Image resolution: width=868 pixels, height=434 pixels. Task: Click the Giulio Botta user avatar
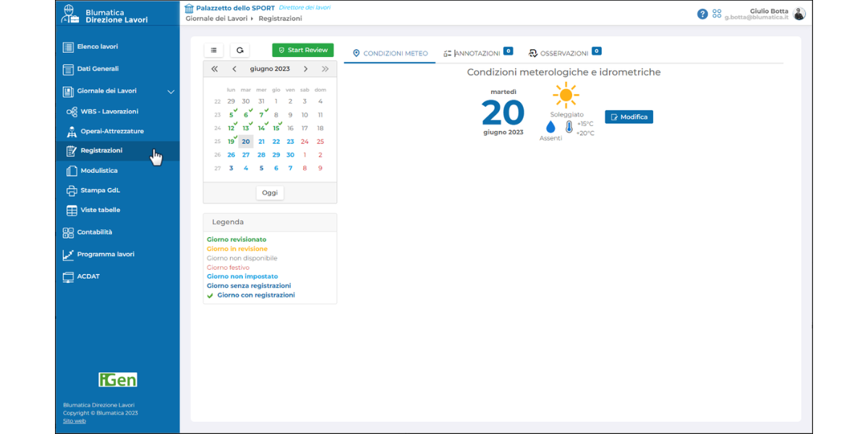click(799, 14)
